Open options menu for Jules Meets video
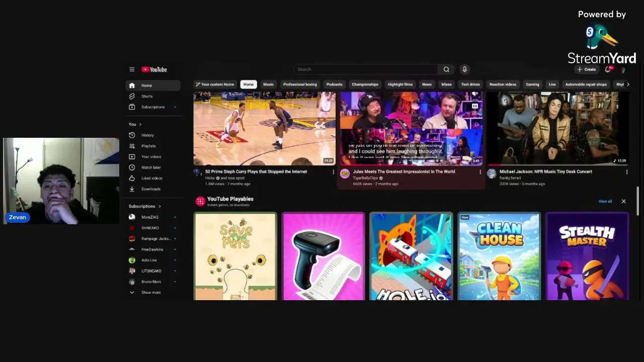 480,172
